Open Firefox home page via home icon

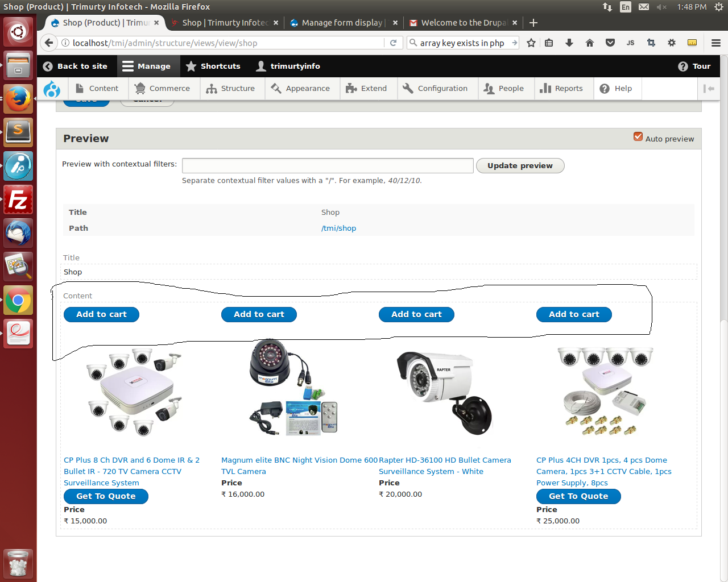[589, 43]
